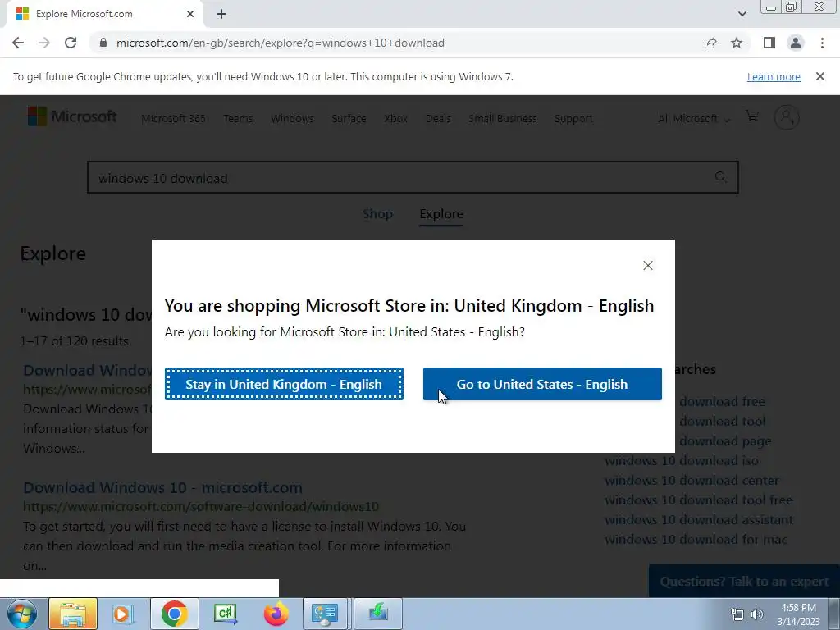This screenshot has height=630, width=840.
Task: Open the Chrome three-dot menu
Action: 822,43
